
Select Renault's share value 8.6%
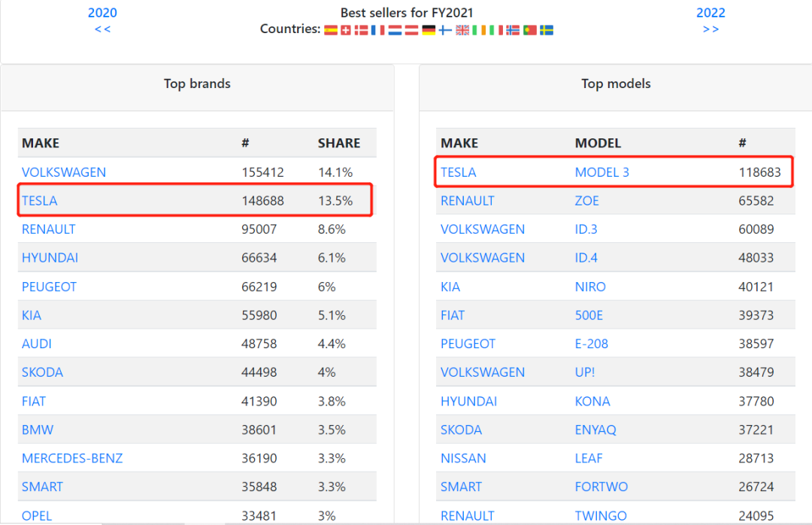pos(332,229)
